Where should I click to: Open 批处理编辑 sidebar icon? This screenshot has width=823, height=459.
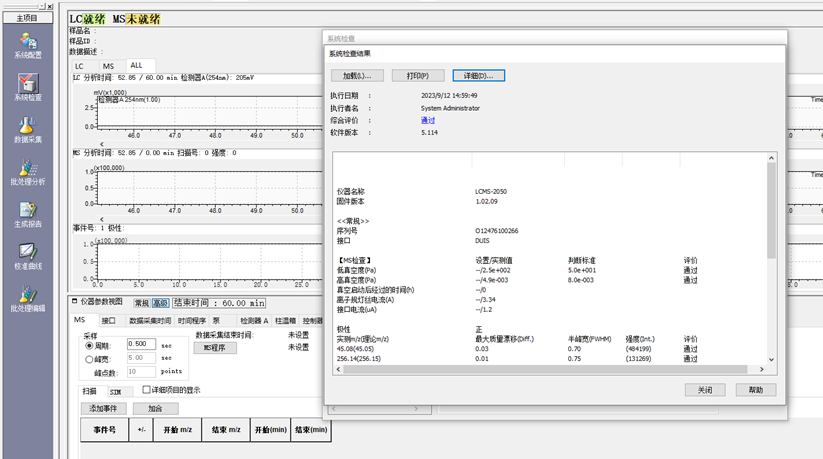28,299
